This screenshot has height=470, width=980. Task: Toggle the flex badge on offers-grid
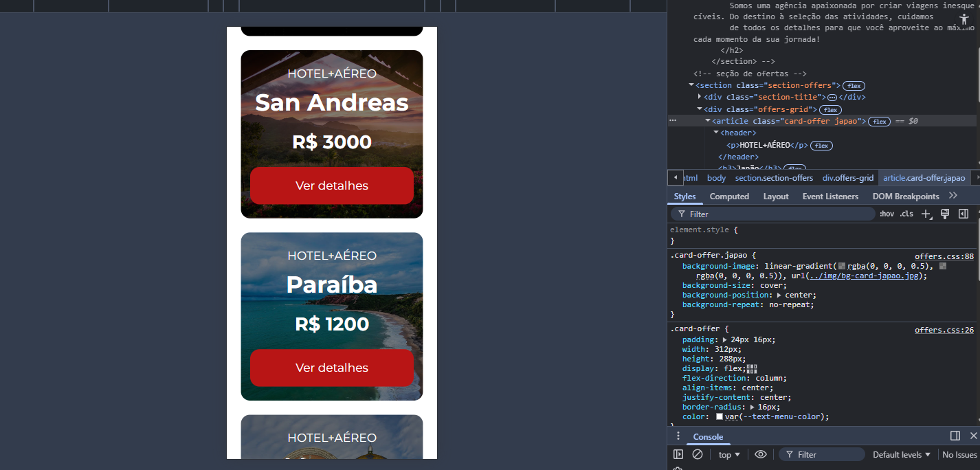pyautogui.click(x=829, y=109)
